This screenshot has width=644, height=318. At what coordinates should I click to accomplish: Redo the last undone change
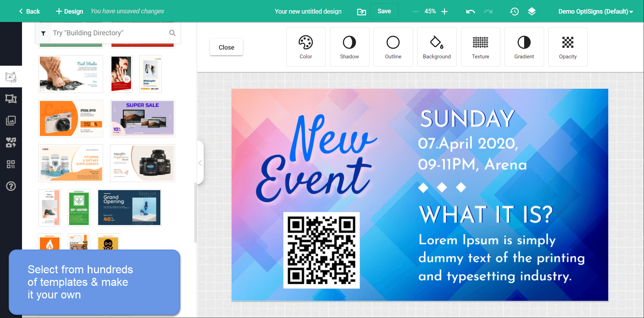(x=488, y=12)
